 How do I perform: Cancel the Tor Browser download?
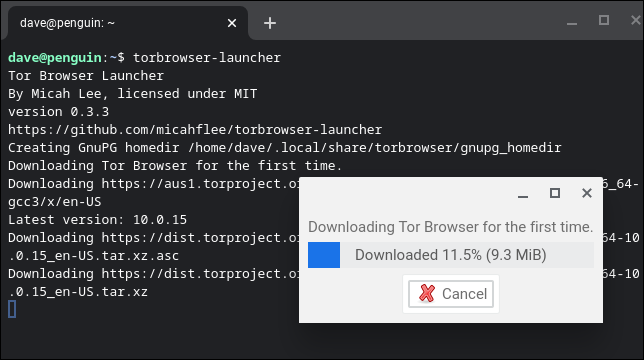click(451, 294)
